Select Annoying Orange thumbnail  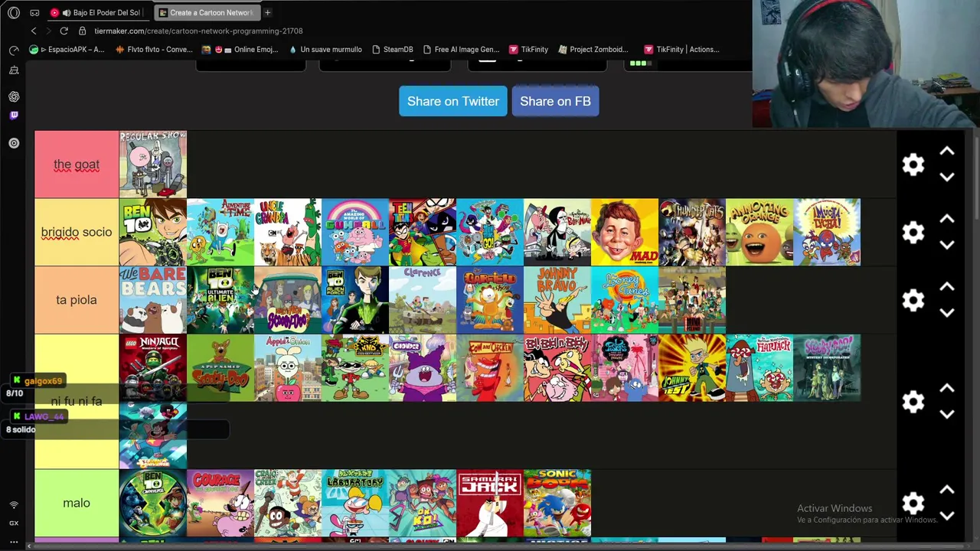click(759, 232)
